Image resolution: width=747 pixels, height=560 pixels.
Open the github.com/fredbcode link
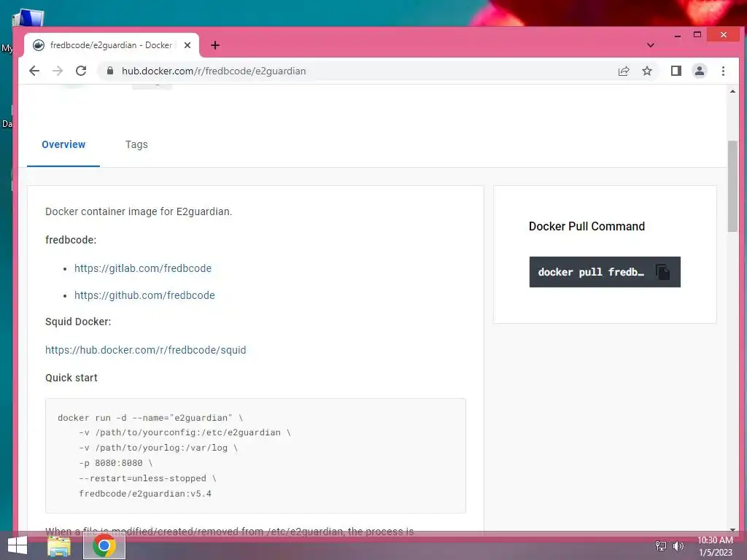(144, 295)
